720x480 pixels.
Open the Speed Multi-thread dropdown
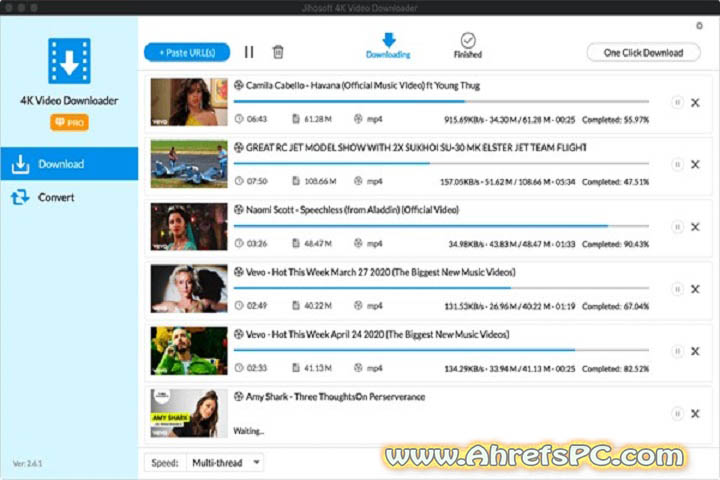[225, 463]
